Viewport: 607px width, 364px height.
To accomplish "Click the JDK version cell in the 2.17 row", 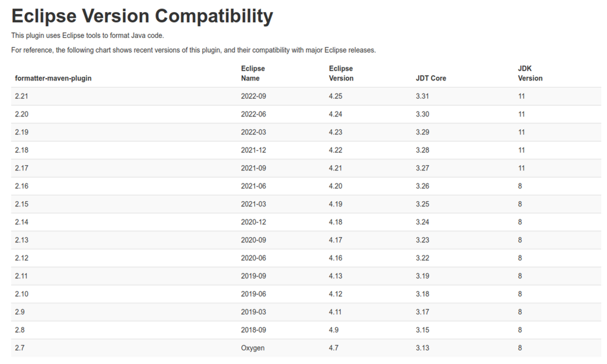I will (x=521, y=168).
